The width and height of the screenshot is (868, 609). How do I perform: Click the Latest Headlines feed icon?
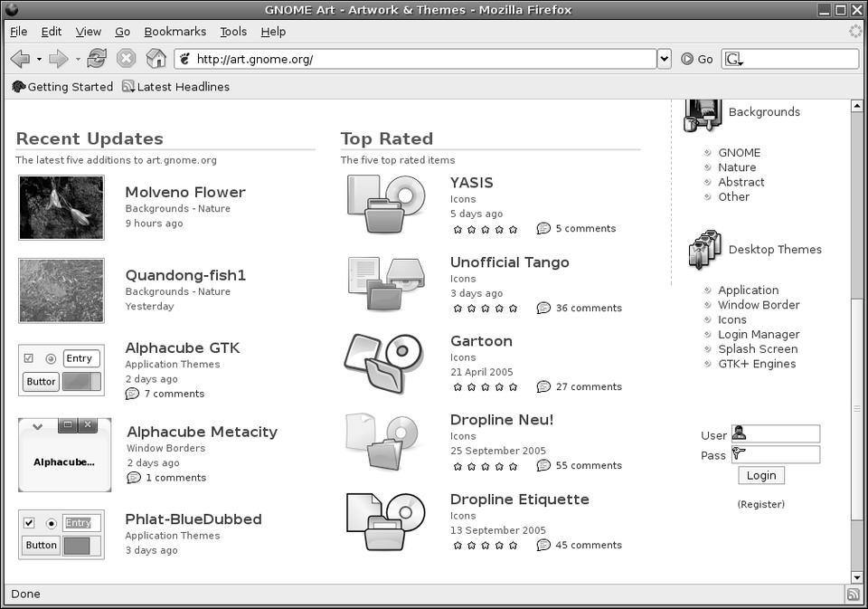coord(127,87)
